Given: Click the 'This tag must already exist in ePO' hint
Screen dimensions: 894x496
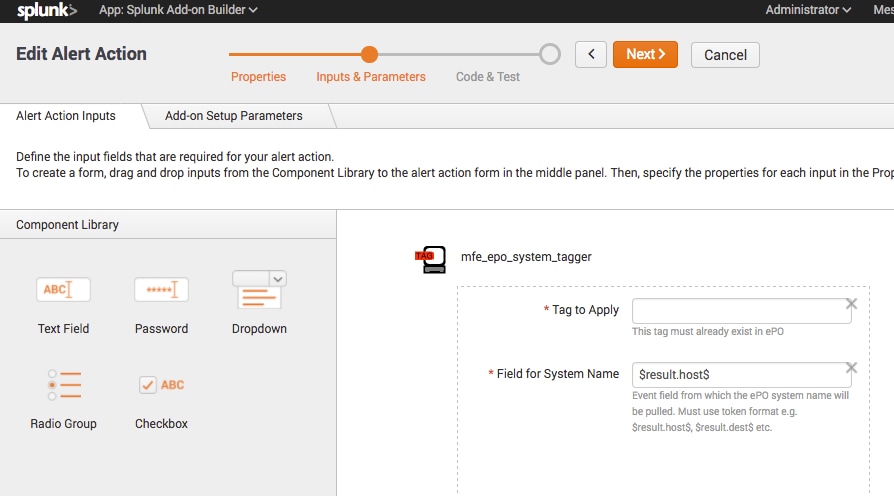Looking at the screenshot, I should point(708,331).
